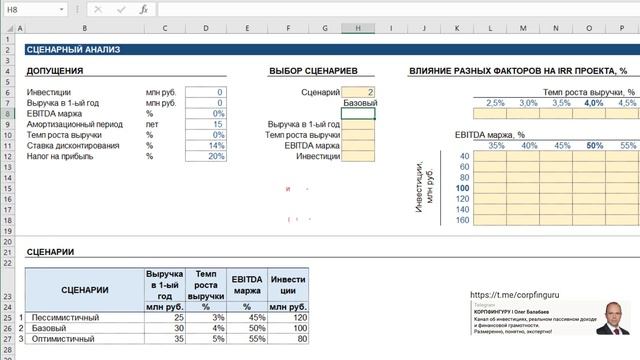Click the empty cell beside 'Инвестиции' in ВЫБОР СЦЕНАРИЕВ

358,156
